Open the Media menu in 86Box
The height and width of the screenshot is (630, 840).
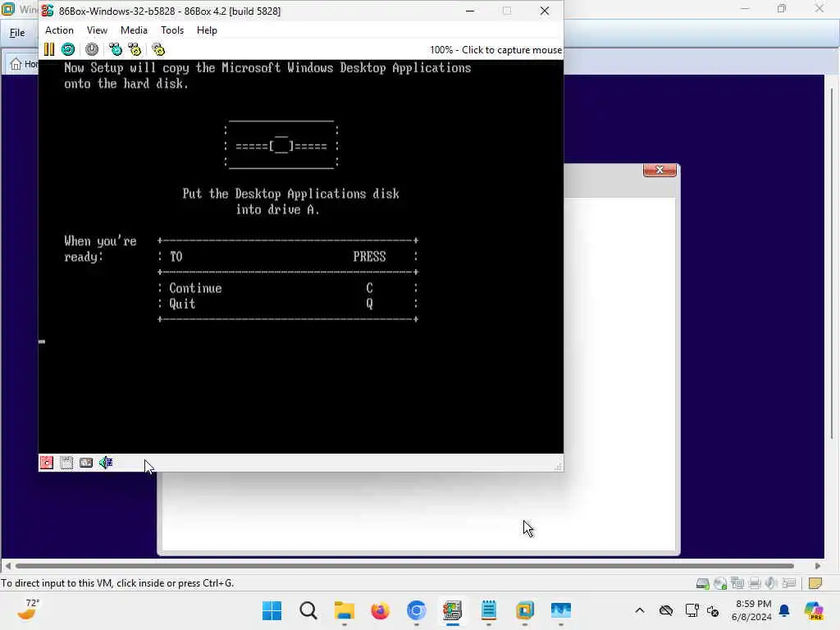click(x=134, y=30)
